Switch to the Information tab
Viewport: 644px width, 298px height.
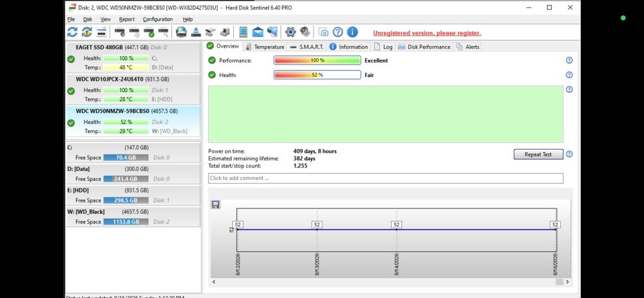[348, 47]
